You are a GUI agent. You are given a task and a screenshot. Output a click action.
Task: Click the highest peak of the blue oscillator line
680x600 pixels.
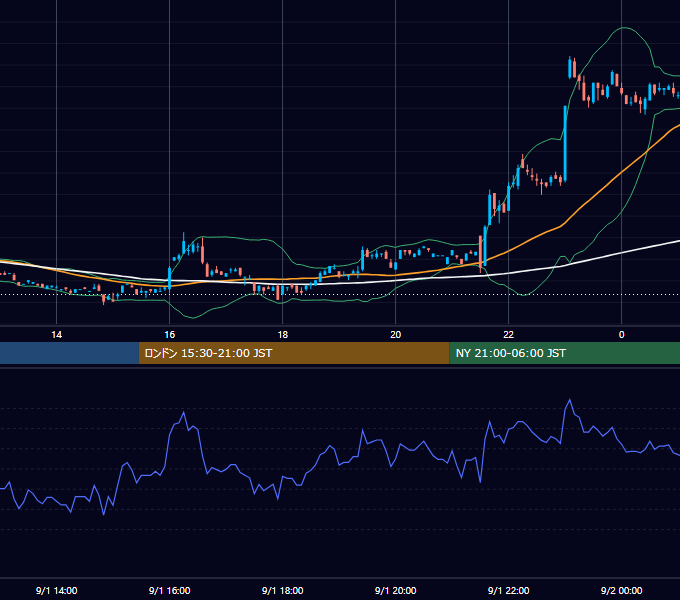pyautogui.click(x=569, y=400)
